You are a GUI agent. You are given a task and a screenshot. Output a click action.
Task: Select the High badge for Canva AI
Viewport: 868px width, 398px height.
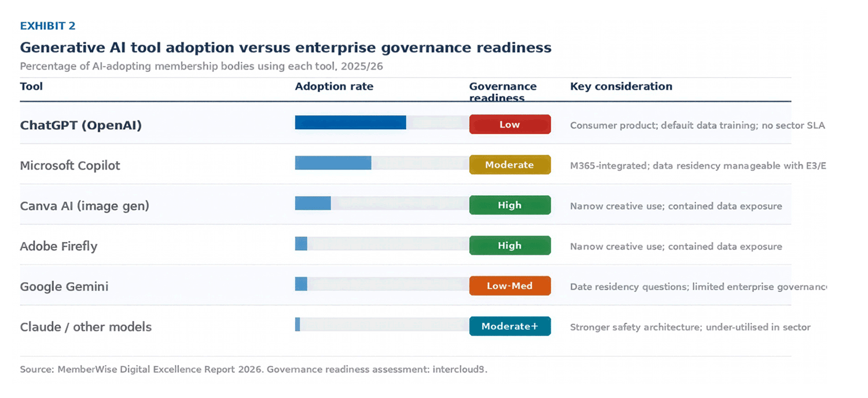point(510,205)
